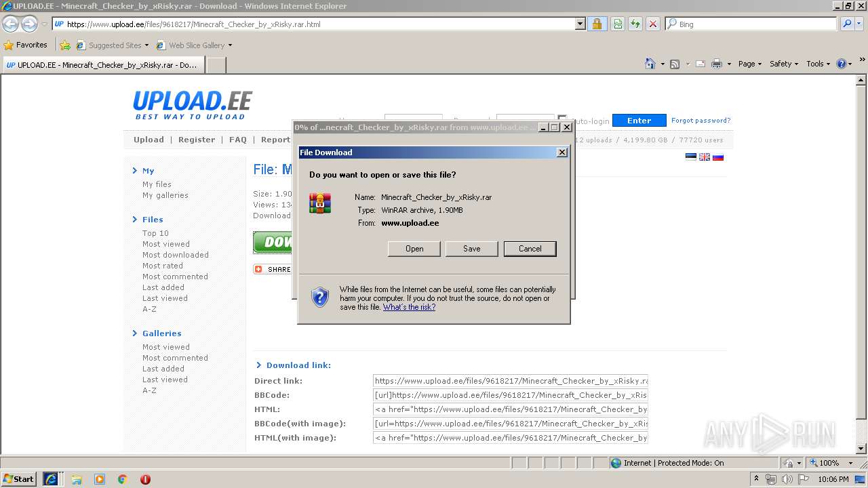Open the search provider dropdown arrow
Screen dimensions: 868x488
[860, 24]
